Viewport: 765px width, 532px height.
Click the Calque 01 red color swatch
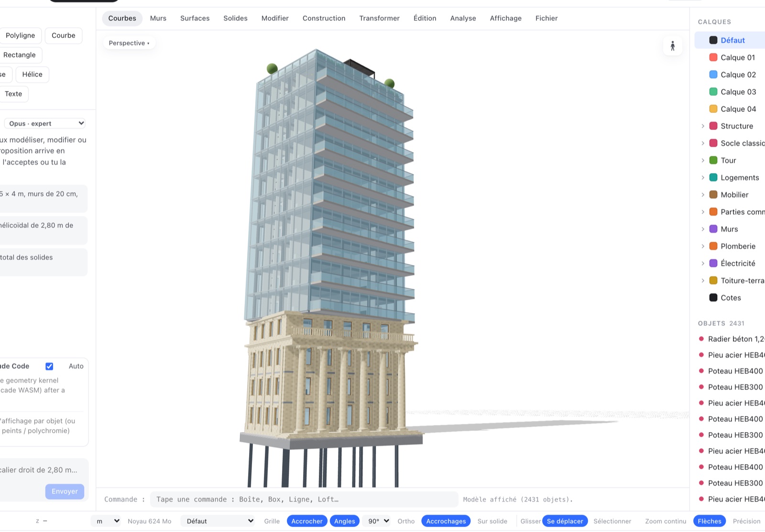pyautogui.click(x=713, y=57)
